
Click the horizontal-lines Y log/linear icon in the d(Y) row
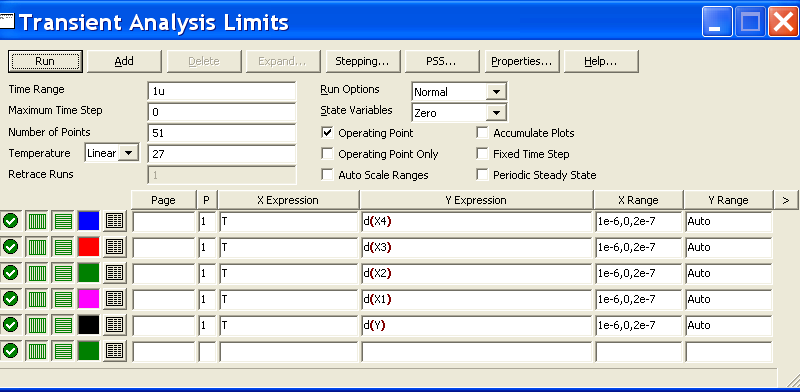tap(63, 325)
